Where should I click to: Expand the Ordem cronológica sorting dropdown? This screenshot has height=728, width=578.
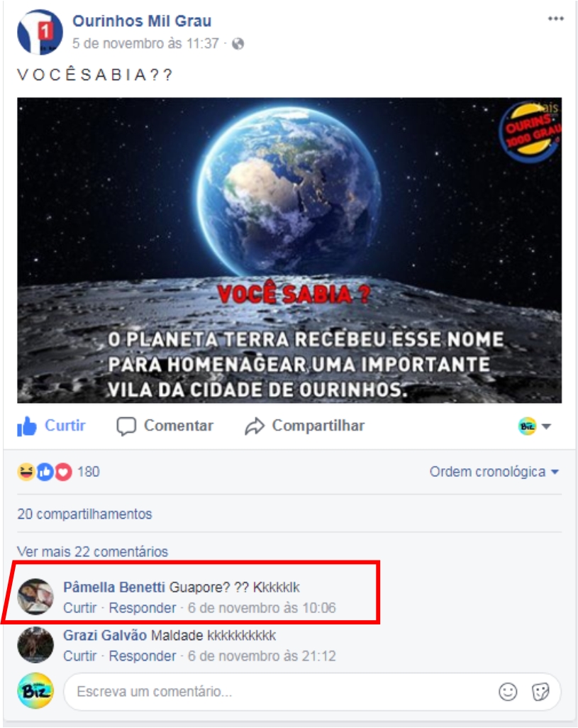(x=494, y=472)
